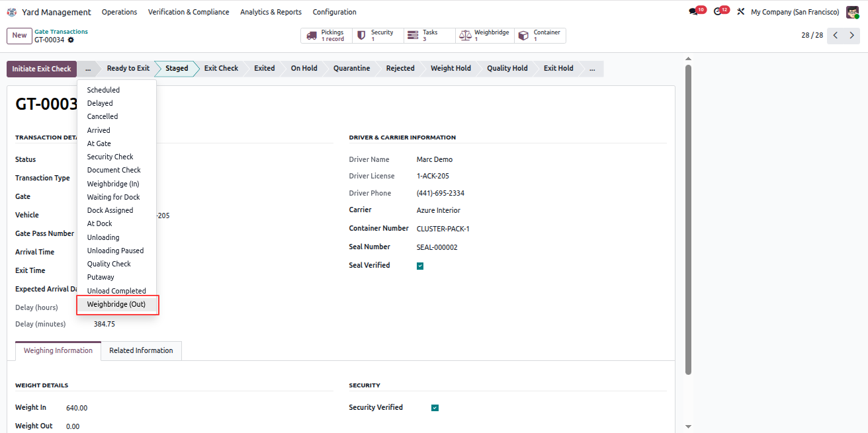This screenshot has height=433, width=868.
Task: Open Weighbridge scale smart button
Action: coord(485,36)
